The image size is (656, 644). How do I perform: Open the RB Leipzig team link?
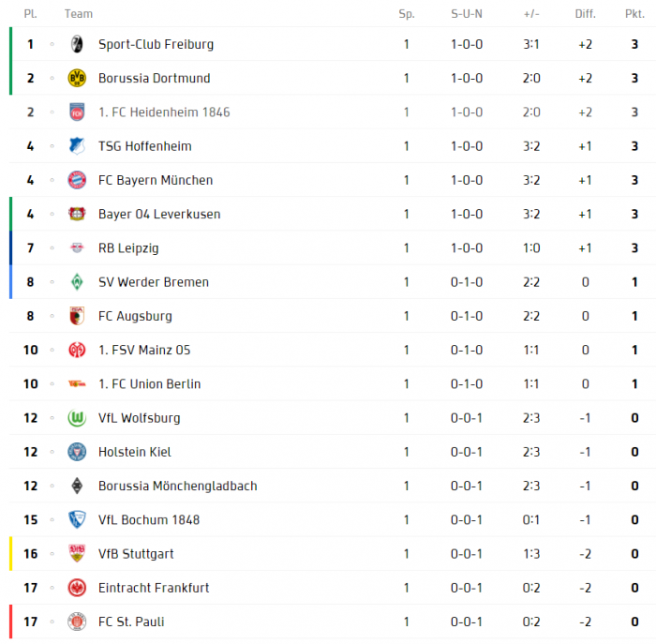(x=128, y=248)
